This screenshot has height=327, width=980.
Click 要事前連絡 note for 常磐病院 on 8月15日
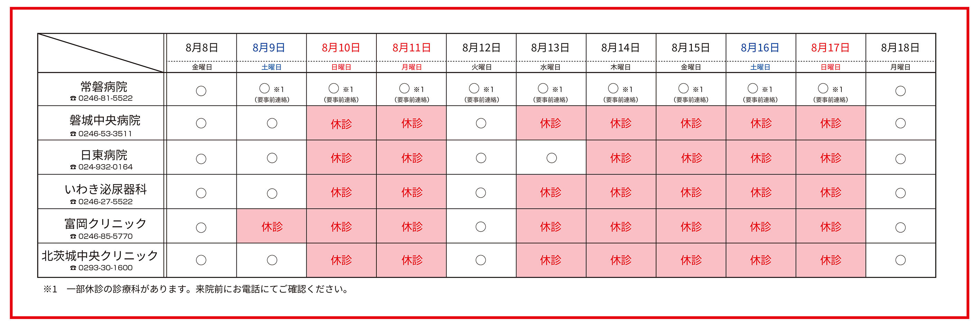[x=691, y=100]
